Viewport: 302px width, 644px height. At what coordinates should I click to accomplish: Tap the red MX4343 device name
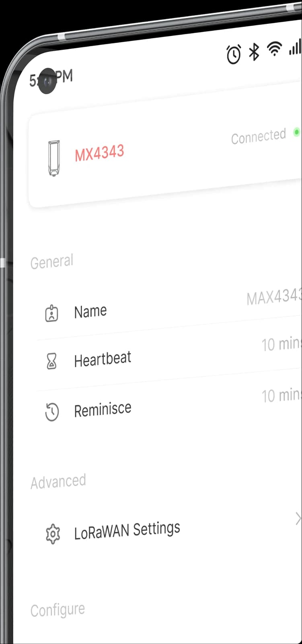[99, 153]
